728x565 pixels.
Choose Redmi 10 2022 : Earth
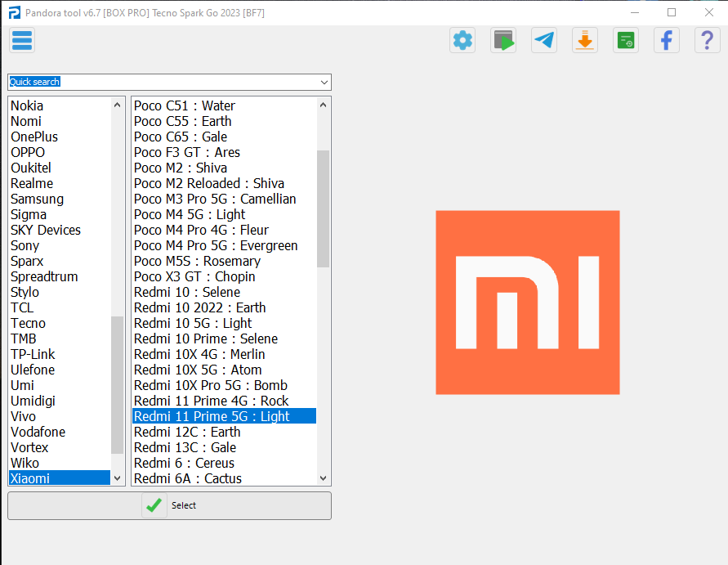(224, 307)
